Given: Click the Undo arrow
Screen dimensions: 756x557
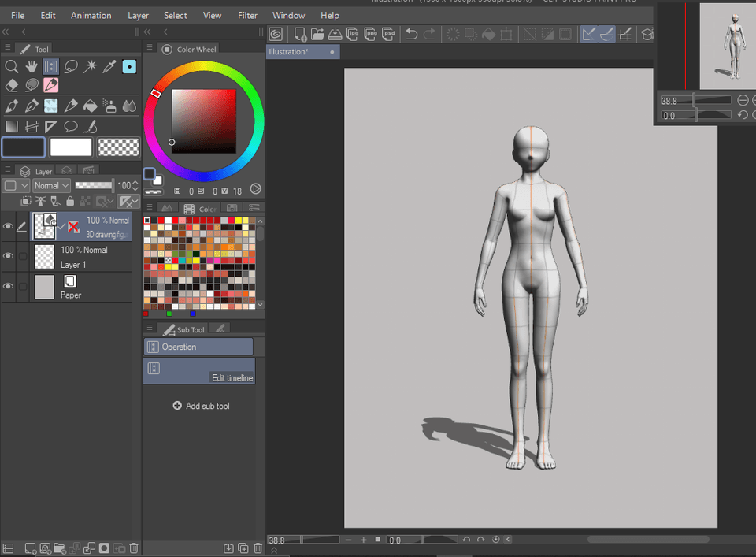Looking at the screenshot, I should tap(411, 34).
